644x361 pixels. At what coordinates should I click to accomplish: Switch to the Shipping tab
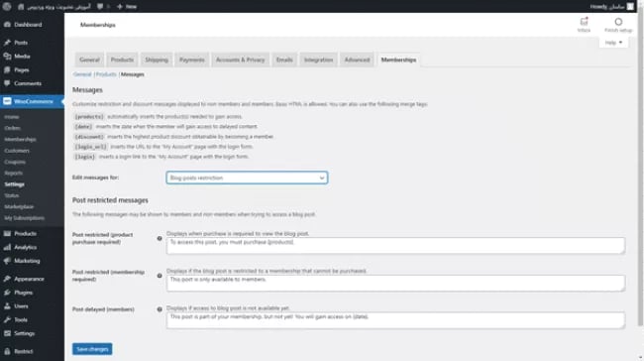[157, 60]
